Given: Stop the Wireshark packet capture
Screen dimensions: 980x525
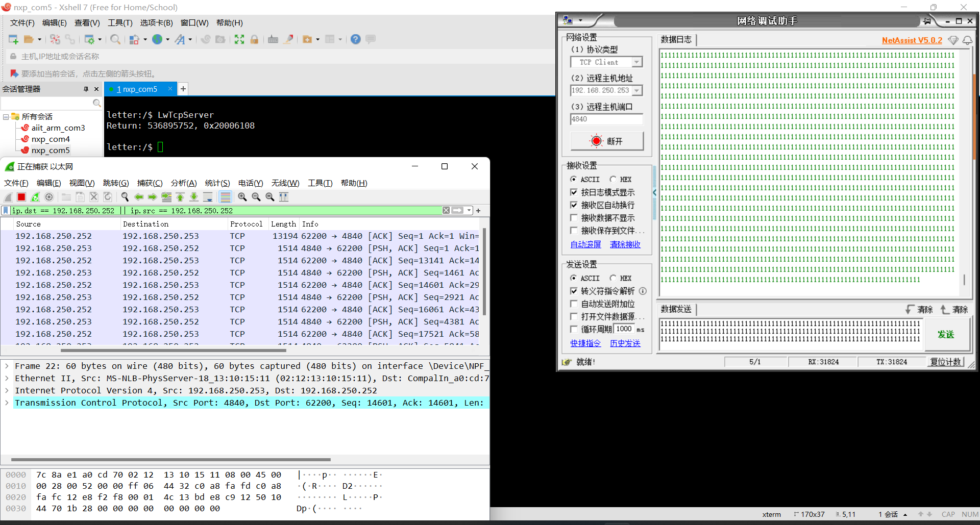Looking at the screenshot, I should click(21, 197).
